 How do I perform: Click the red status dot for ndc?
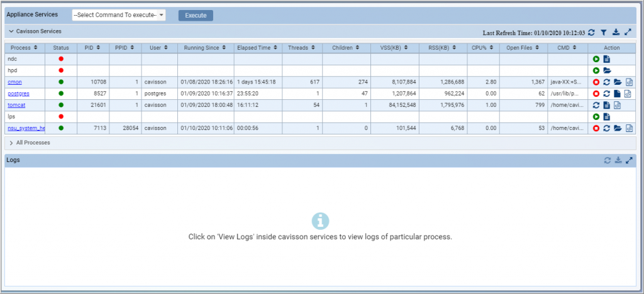click(61, 59)
